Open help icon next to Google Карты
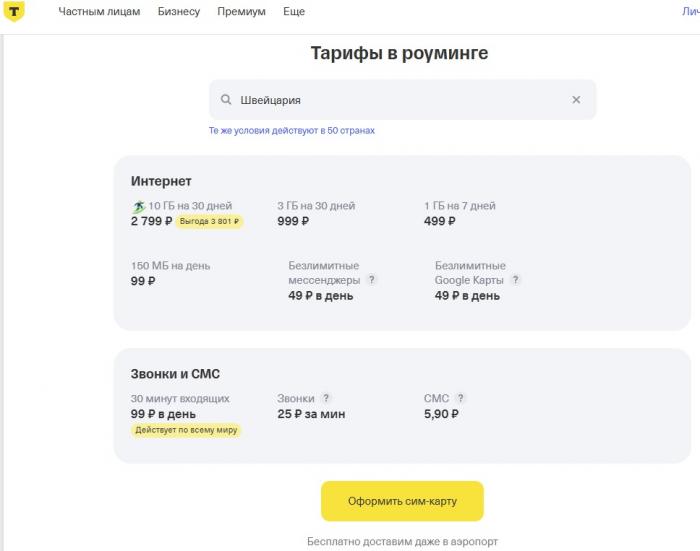Screen dimensions: 700x551 tap(516, 280)
